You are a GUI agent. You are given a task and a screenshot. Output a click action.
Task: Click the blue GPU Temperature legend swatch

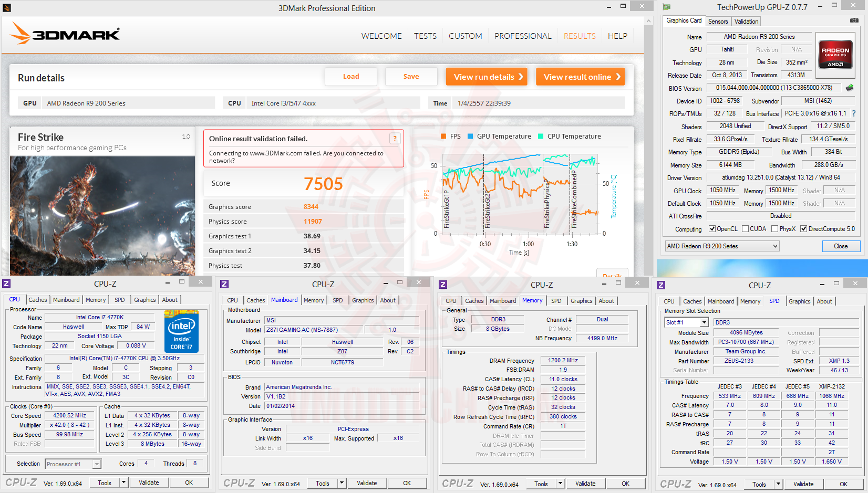[x=470, y=137]
